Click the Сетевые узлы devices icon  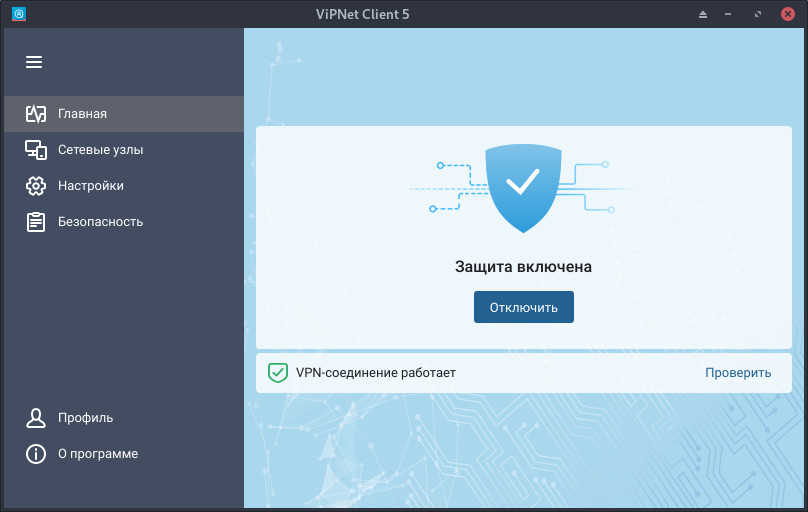coord(36,150)
